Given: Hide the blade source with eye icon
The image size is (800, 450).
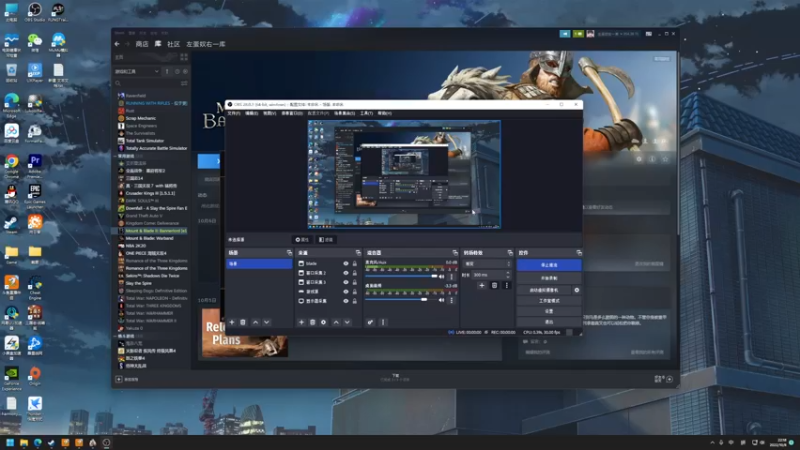Looking at the screenshot, I should point(345,264).
